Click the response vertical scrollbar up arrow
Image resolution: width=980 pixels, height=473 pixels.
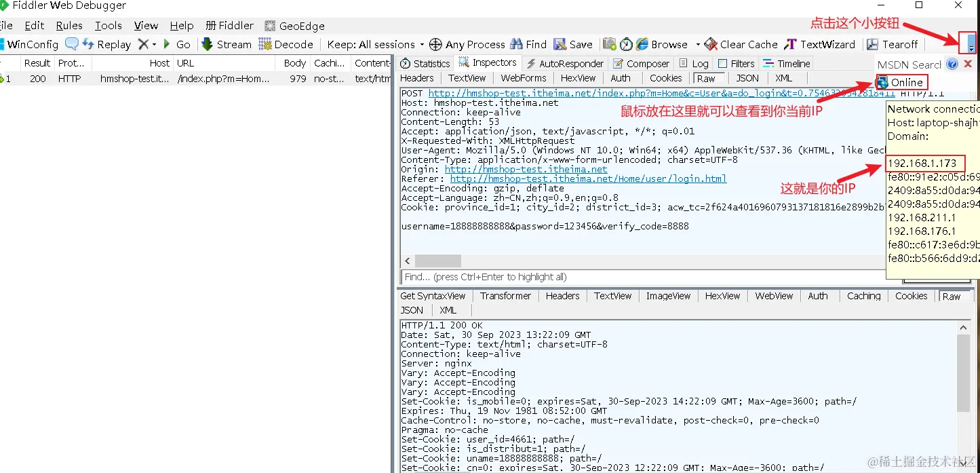(x=964, y=327)
